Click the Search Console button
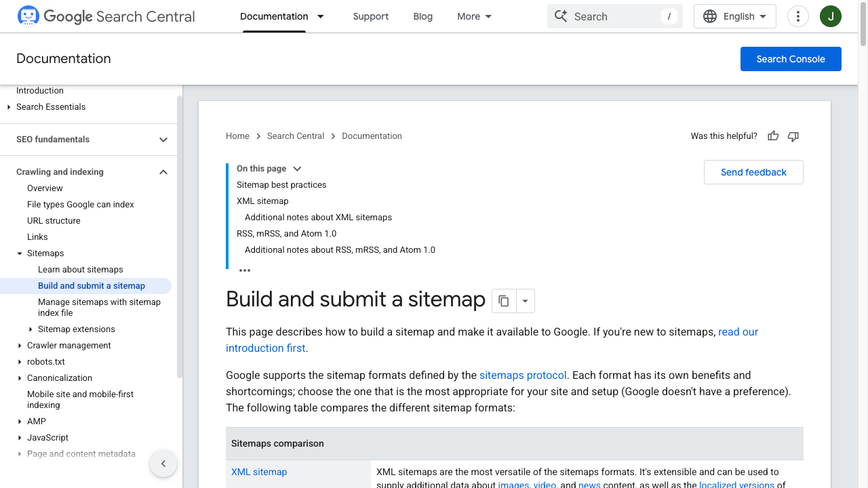 click(791, 59)
